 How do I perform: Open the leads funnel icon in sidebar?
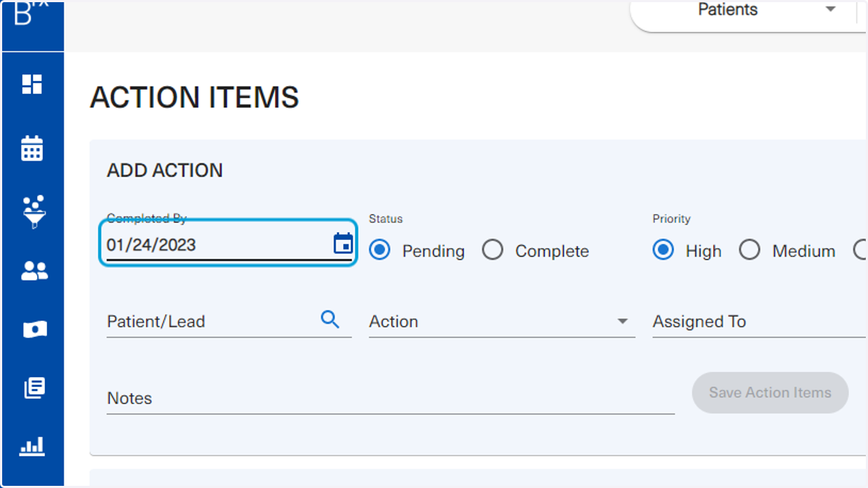coord(33,212)
